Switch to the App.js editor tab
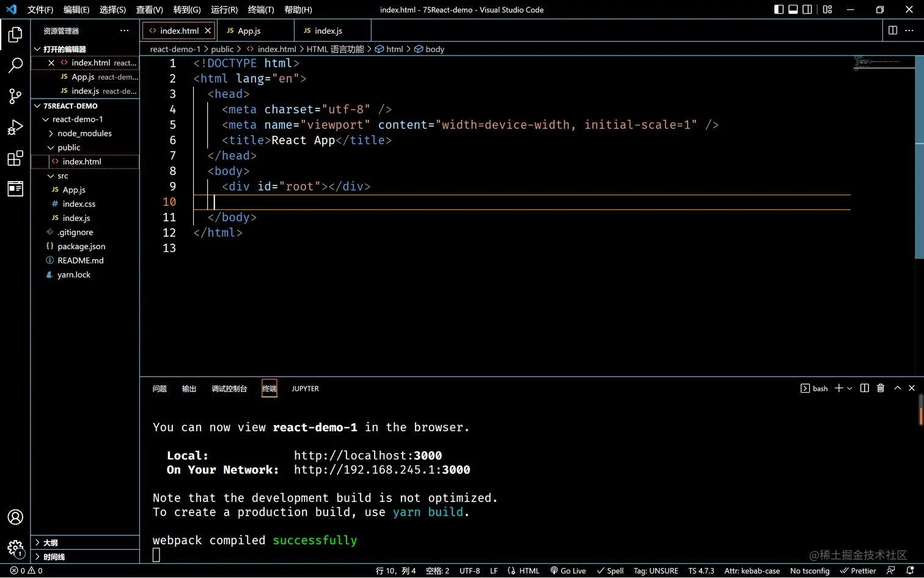 [x=249, y=31]
